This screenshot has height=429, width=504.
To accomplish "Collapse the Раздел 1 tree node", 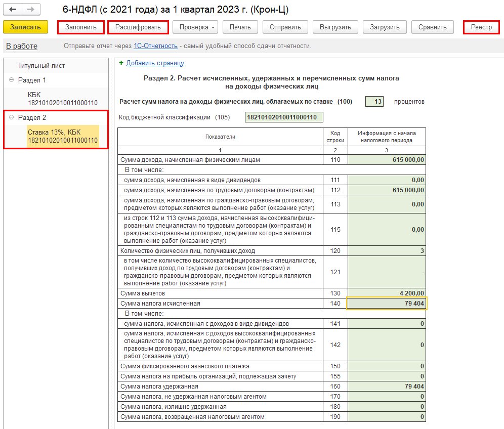I will (x=12, y=80).
